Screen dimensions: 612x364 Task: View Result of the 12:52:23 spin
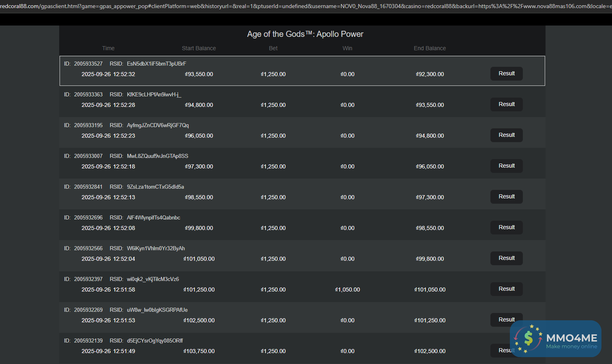(506, 135)
